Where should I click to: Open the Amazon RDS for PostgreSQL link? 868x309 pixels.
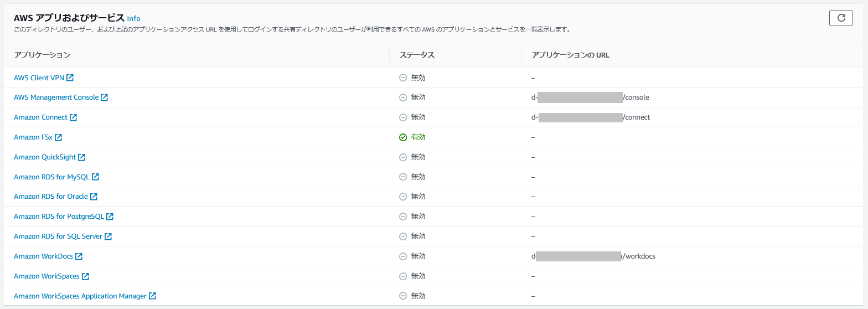pos(64,217)
